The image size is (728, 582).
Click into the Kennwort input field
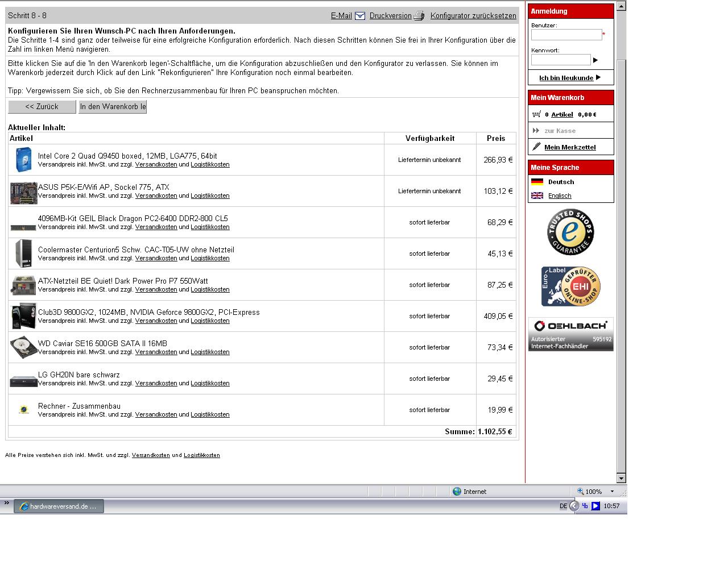click(x=561, y=60)
